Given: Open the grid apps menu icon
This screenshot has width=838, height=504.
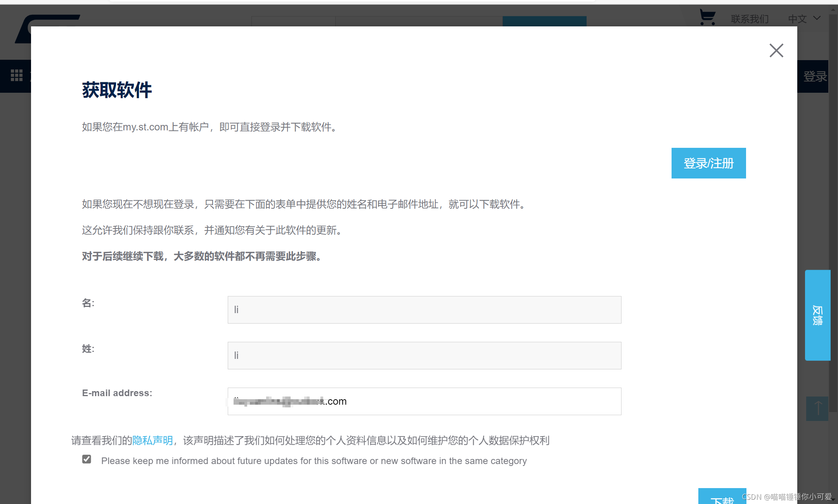Looking at the screenshot, I should [x=16, y=75].
